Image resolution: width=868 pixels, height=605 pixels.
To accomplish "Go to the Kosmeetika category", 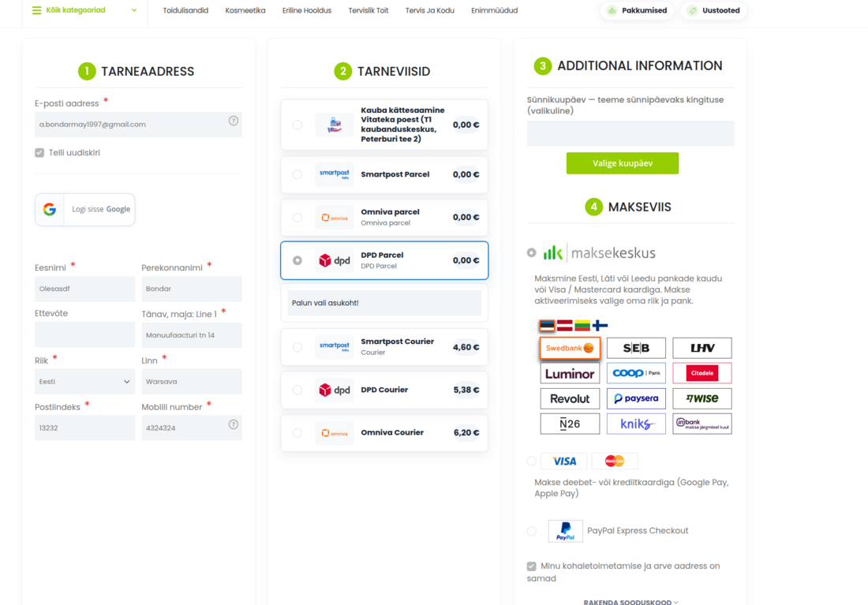I will point(245,10).
